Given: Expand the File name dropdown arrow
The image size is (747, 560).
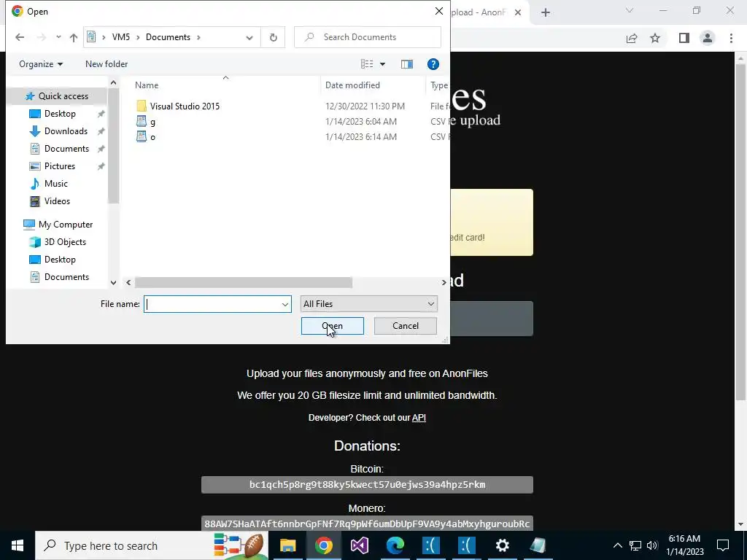Looking at the screenshot, I should point(285,304).
